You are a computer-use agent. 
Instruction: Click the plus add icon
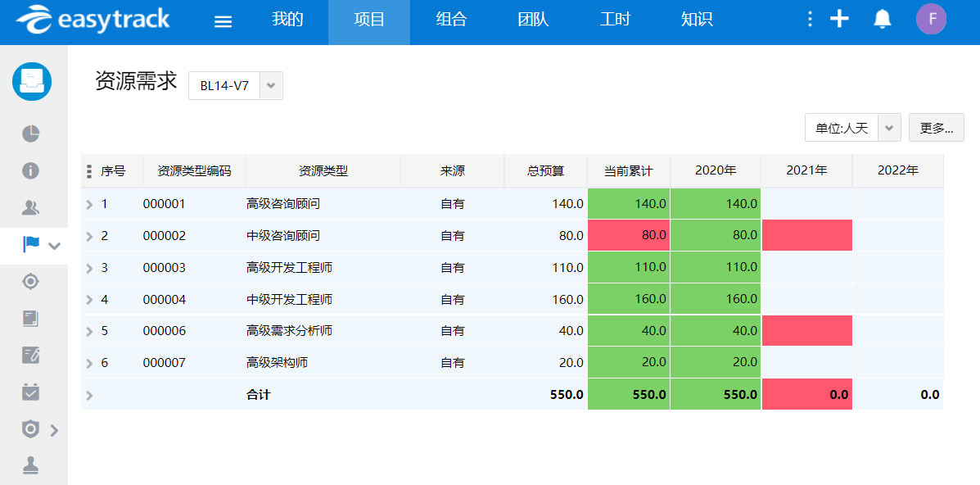pyautogui.click(x=839, y=20)
